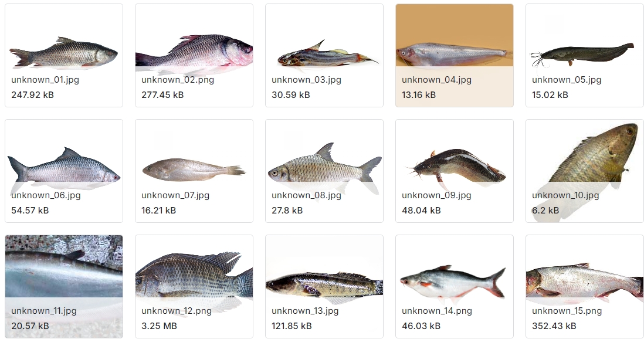Select the unknown_02.png file card
The image size is (644, 339).
[x=194, y=56]
